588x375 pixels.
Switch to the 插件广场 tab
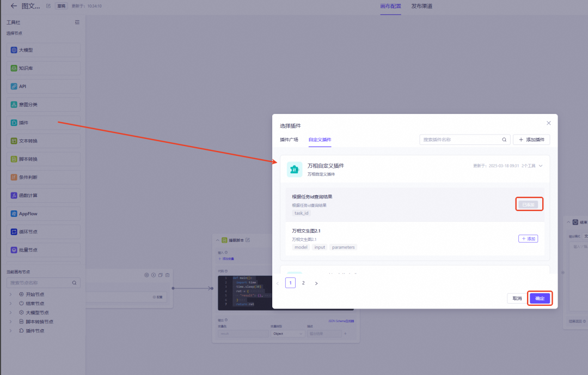point(289,140)
